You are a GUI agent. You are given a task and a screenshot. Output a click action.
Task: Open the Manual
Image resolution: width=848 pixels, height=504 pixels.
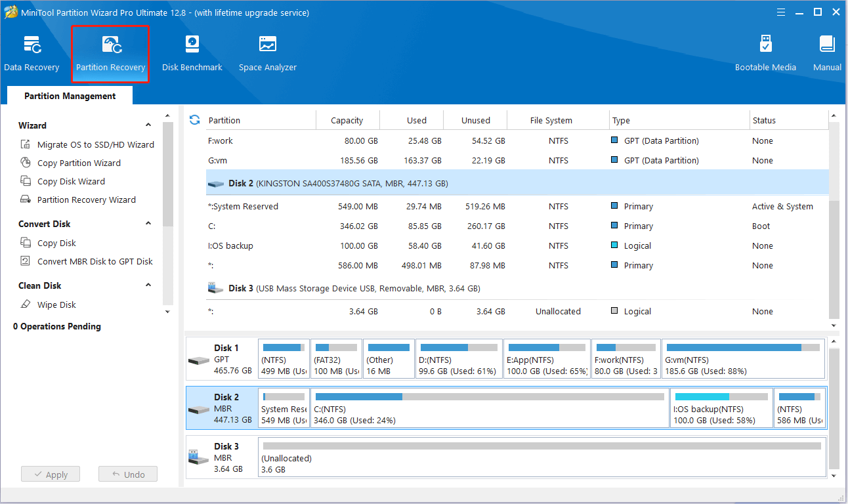[827, 54]
